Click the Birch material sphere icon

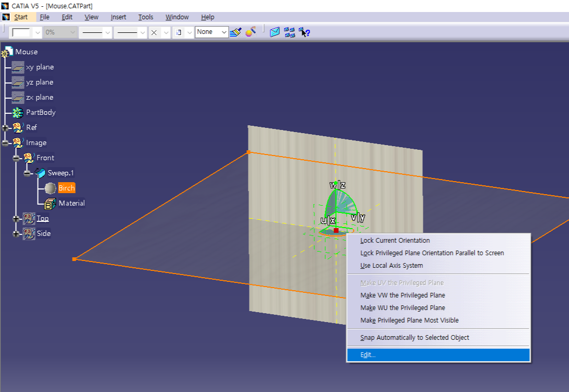[51, 188]
